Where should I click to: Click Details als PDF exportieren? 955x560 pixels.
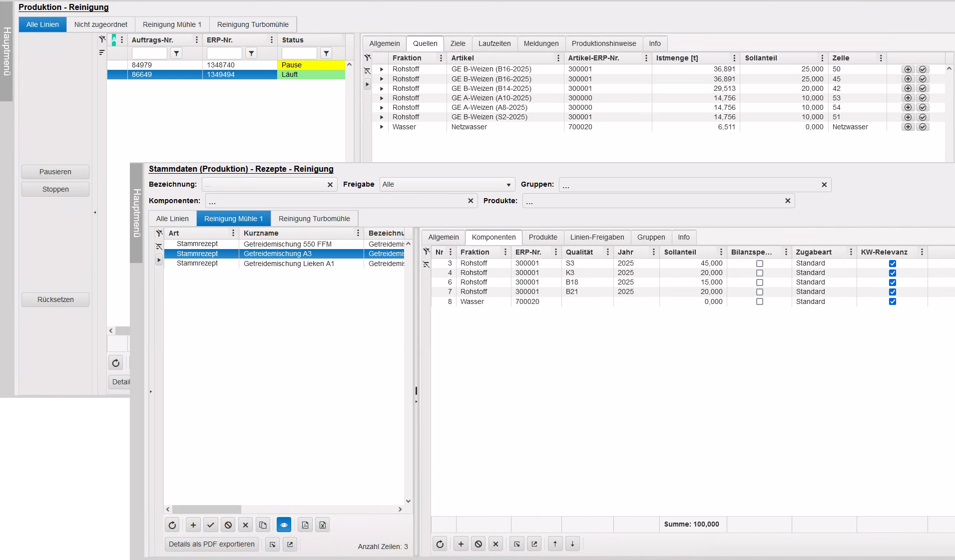[212, 544]
